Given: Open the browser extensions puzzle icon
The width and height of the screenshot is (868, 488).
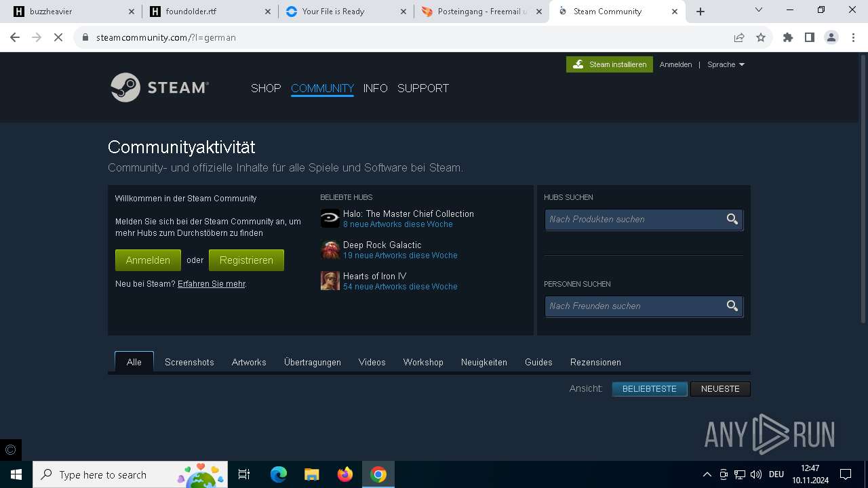Looking at the screenshot, I should point(788,37).
